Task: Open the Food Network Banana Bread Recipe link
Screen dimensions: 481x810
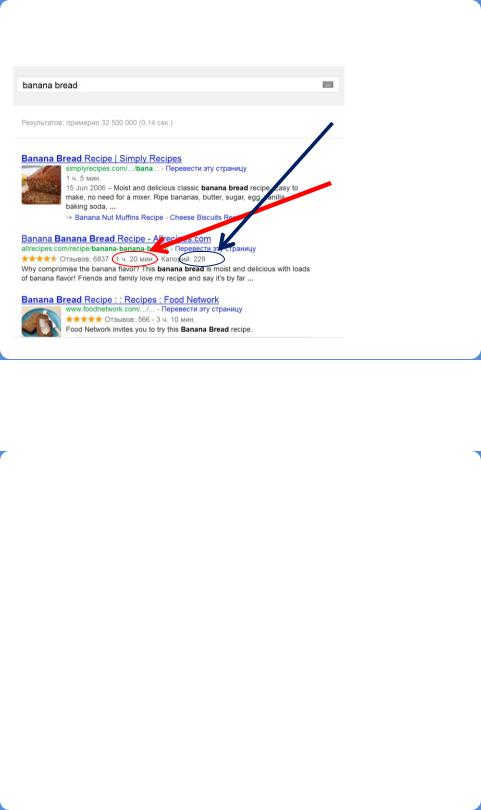Action: [x=120, y=300]
